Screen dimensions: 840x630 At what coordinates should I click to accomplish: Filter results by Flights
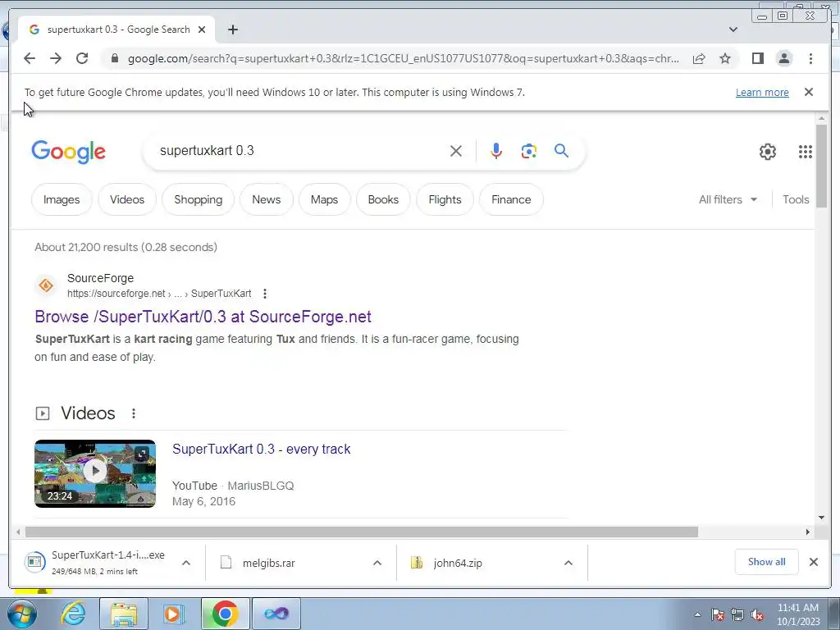445,199
